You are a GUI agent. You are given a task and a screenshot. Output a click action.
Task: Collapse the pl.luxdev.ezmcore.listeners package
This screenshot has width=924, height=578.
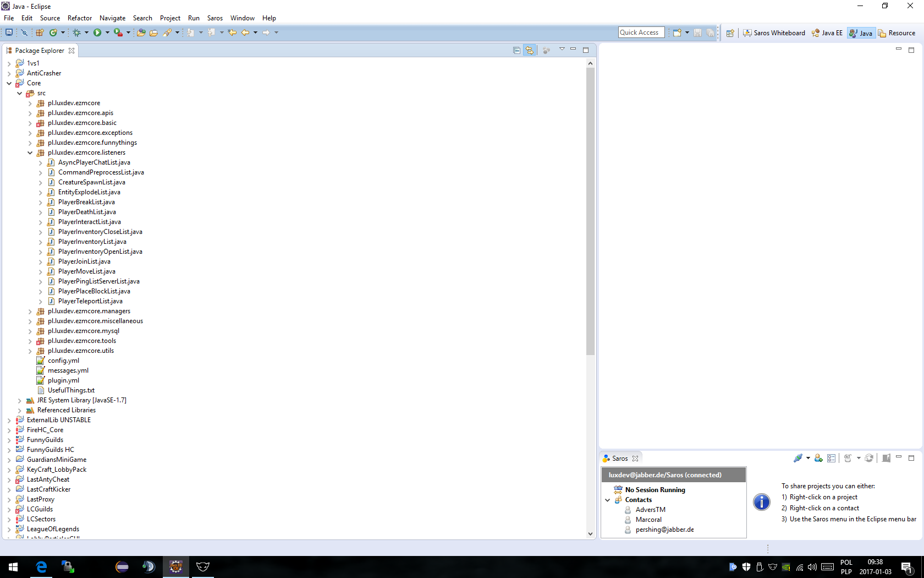(30, 152)
